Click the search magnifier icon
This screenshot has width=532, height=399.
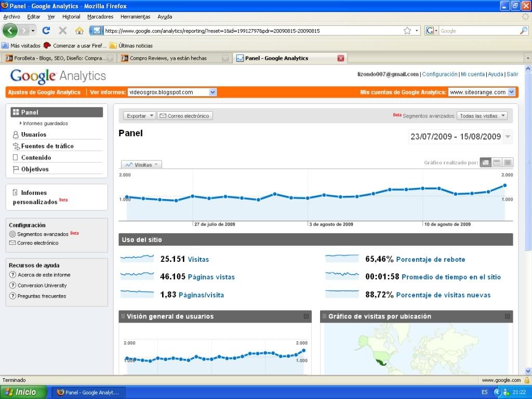click(524, 31)
